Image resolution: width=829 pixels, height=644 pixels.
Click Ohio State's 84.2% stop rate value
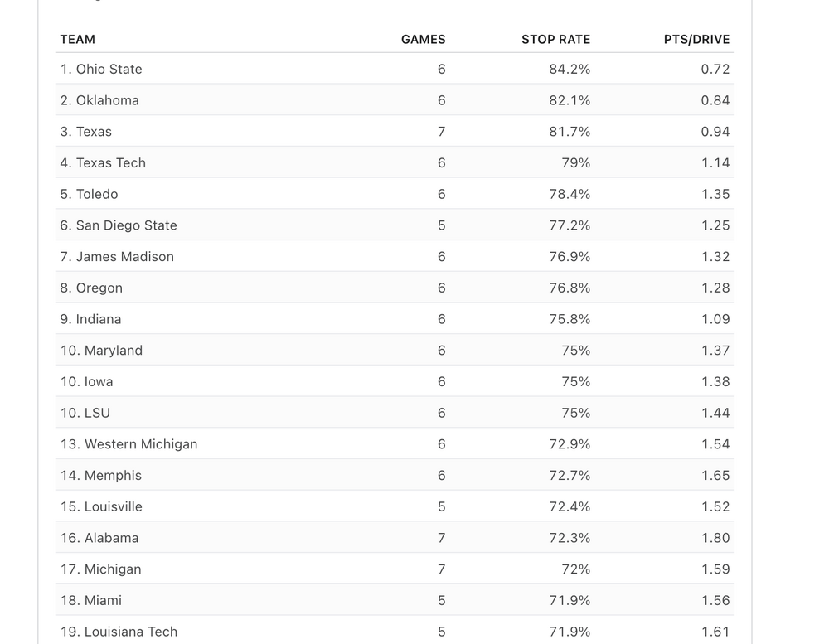[570, 70]
